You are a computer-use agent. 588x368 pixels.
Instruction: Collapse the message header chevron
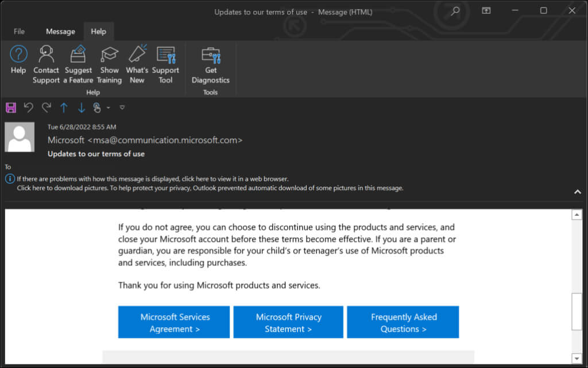point(578,192)
